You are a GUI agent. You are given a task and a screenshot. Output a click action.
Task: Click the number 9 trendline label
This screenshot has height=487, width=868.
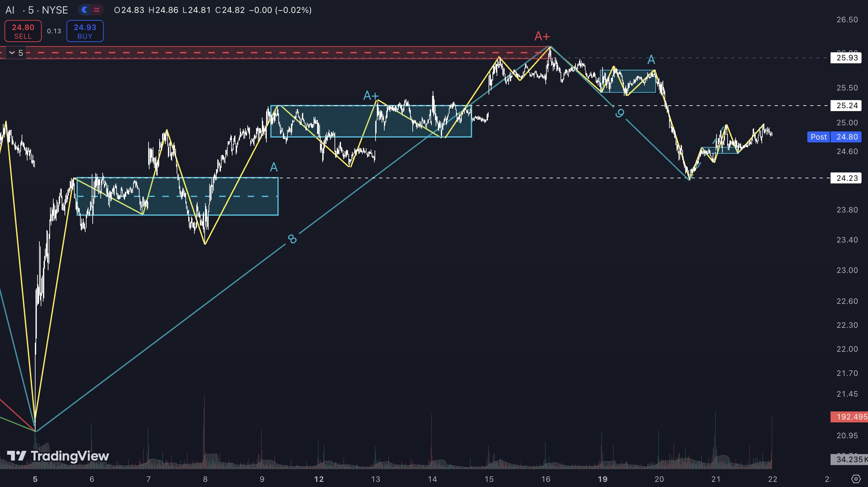(619, 113)
